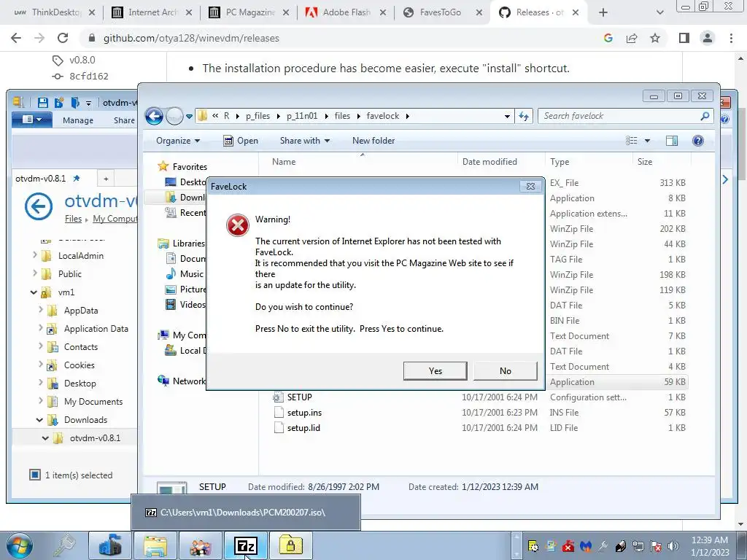Click New folder in the toolbar
747x560 pixels.
pyautogui.click(x=373, y=141)
